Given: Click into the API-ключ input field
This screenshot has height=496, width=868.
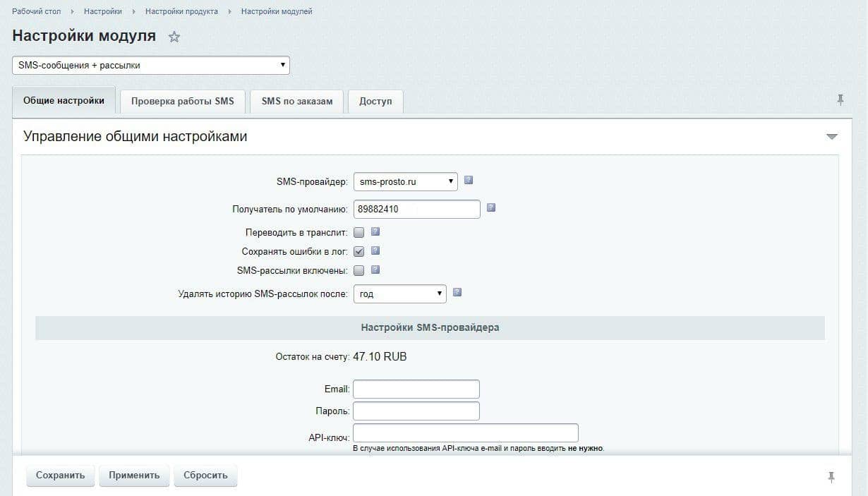Looking at the screenshot, I should pyautogui.click(x=465, y=433).
